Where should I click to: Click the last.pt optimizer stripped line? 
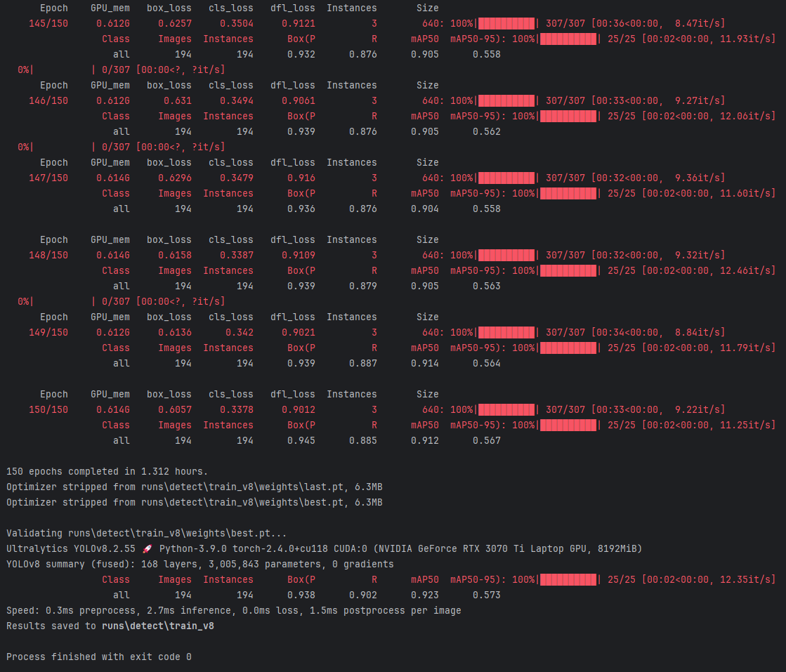click(195, 487)
